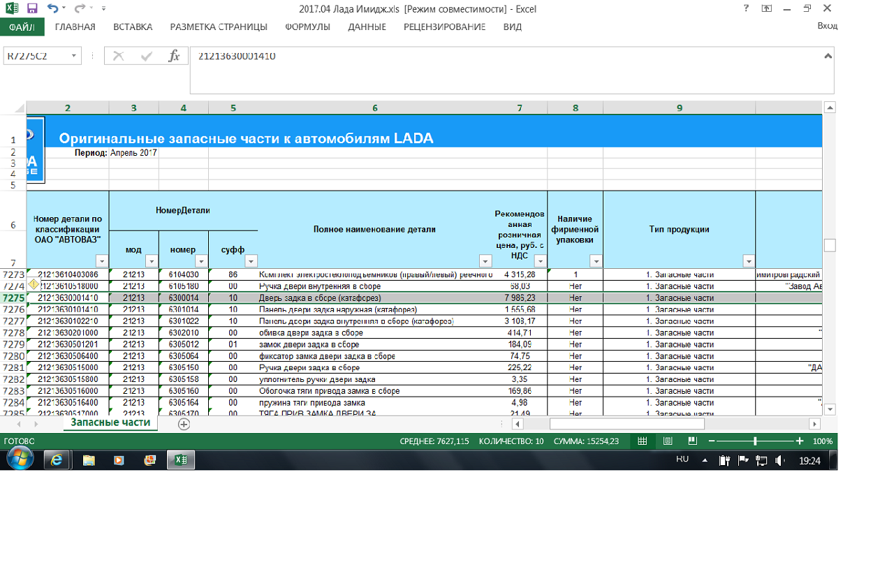Screen dimensions: 894x588
Task: Click the Вход sign-in link
Action: (827, 26)
